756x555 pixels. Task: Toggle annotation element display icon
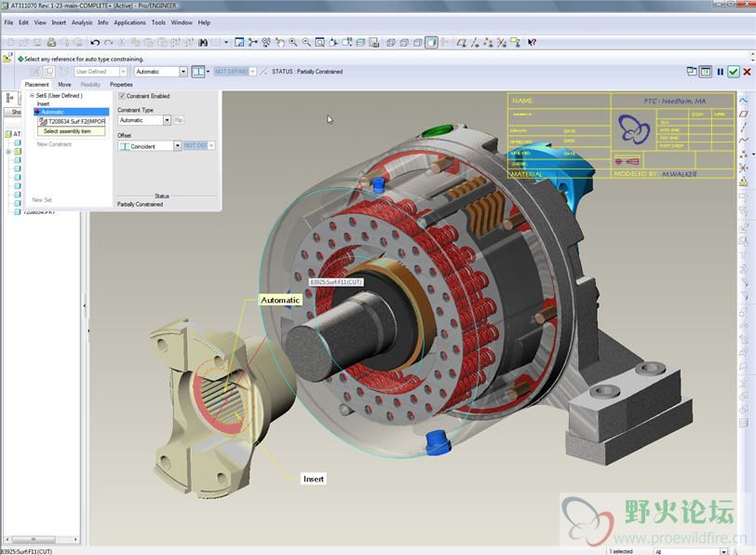tap(516, 43)
